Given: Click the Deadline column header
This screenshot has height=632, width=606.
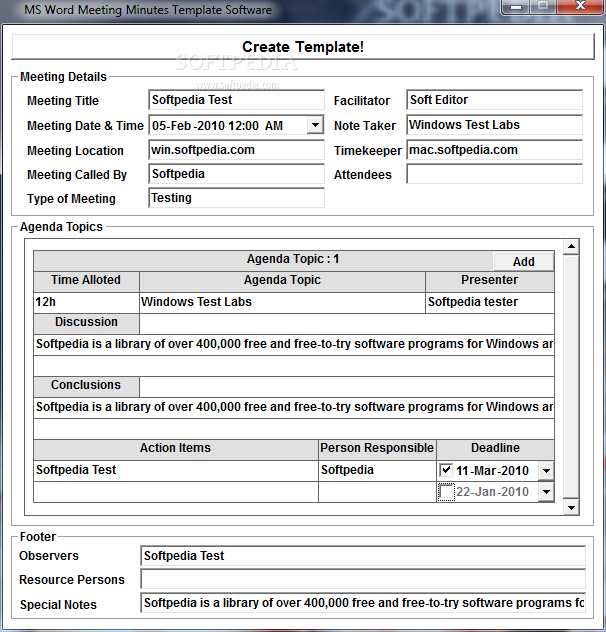Looking at the screenshot, I should click(495, 449).
